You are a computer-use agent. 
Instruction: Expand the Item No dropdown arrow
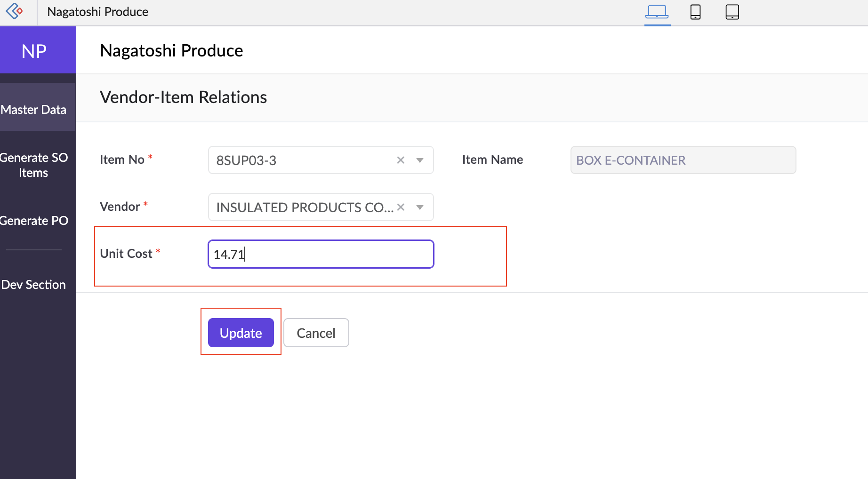[x=420, y=160]
